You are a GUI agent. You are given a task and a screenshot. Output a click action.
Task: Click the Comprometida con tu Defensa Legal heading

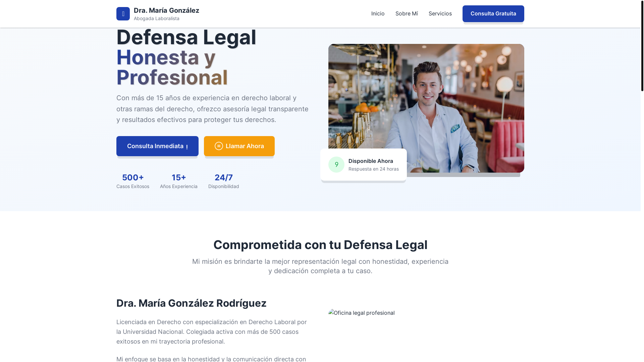coord(320,245)
